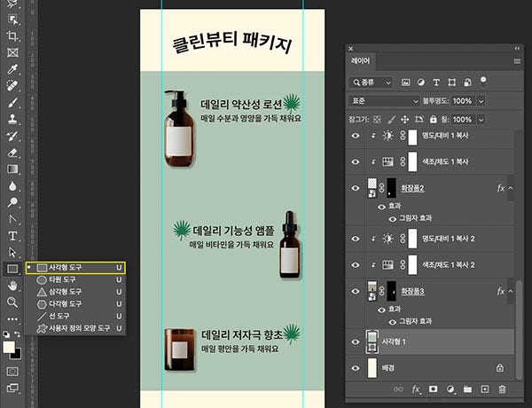Select the Blur tool droplet icon
532x408 pixels.
12,185
